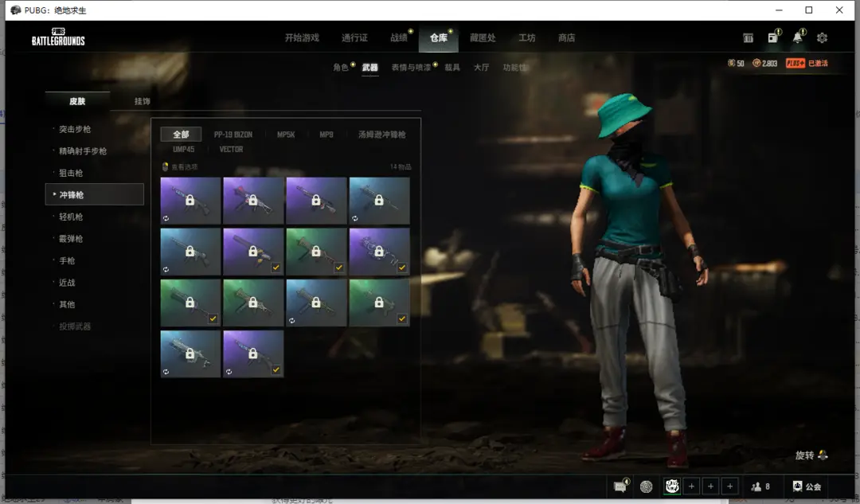Open the bell notifications icon
The width and height of the screenshot is (860, 504).
coord(798,37)
